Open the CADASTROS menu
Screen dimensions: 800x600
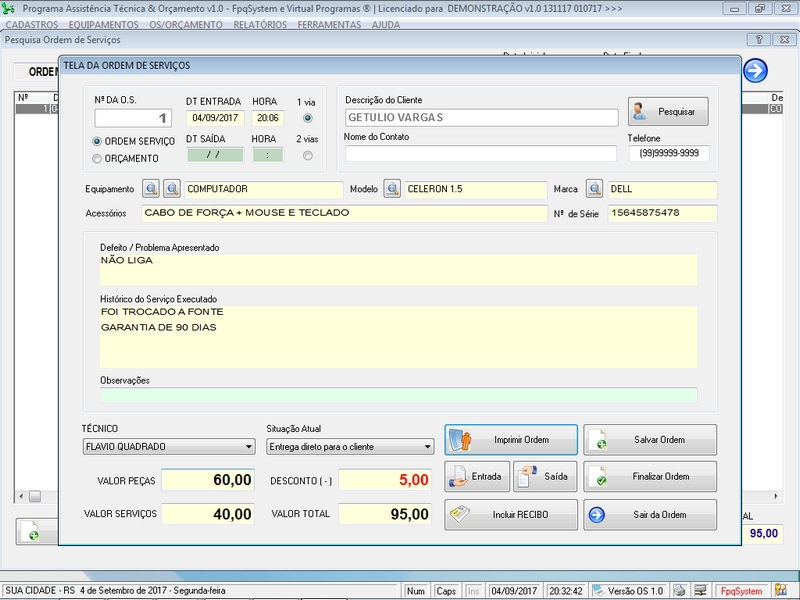32,24
